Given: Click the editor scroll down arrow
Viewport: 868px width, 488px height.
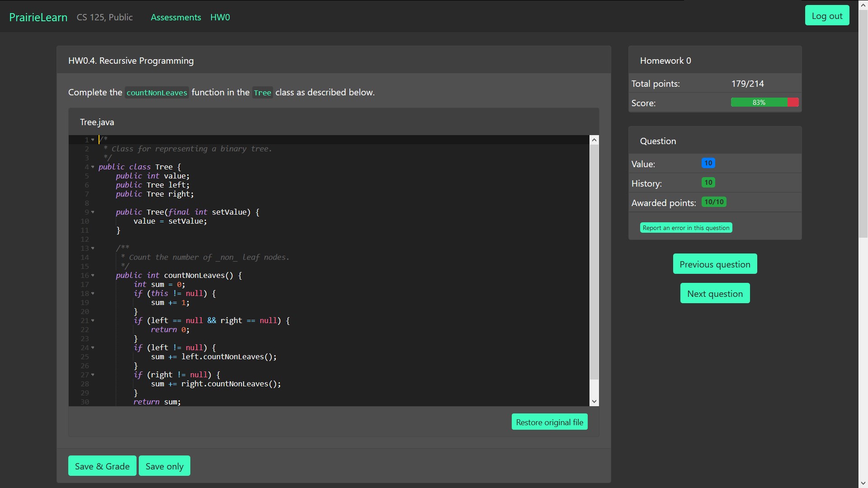Looking at the screenshot, I should click(x=594, y=401).
